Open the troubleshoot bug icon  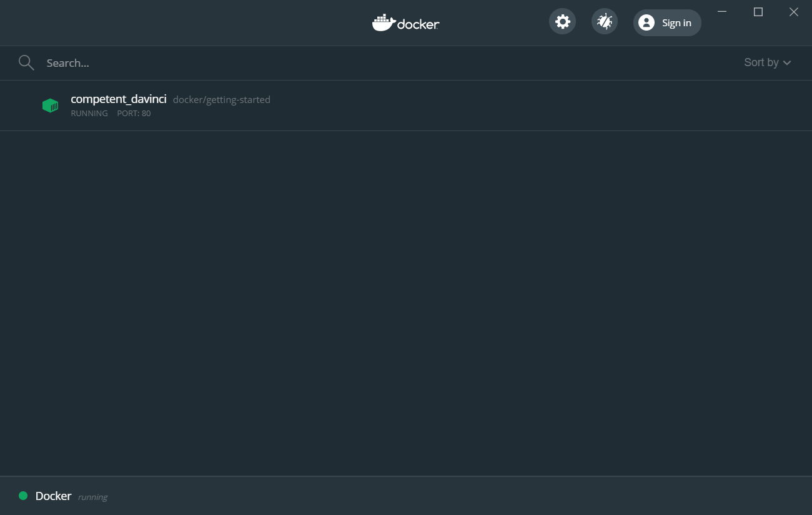tap(605, 22)
